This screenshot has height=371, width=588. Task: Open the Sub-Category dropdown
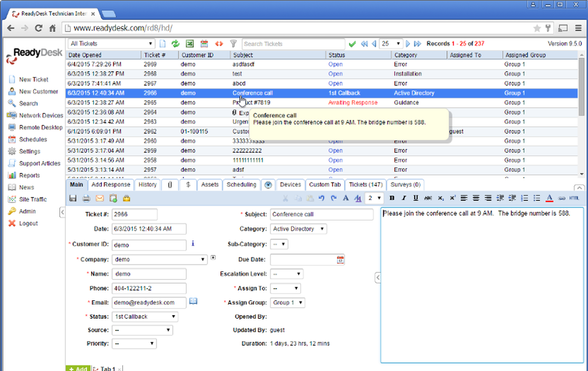[279, 244]
